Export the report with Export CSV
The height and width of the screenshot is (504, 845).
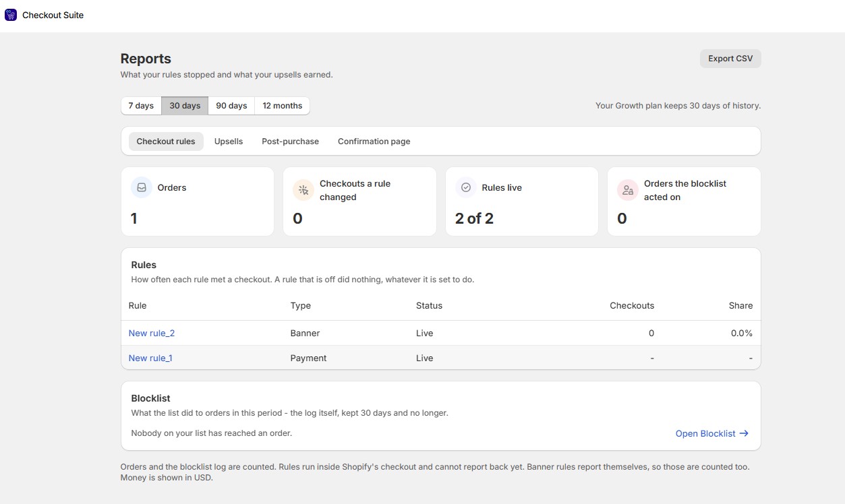(x=730, y=59)
